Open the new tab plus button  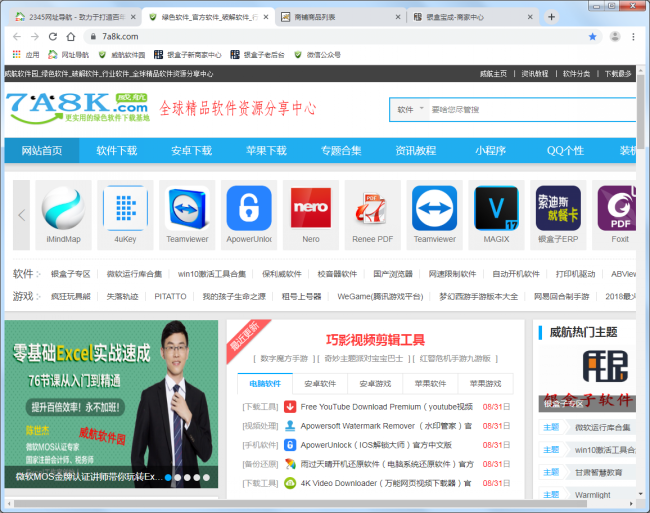click(x=551, y=17)
